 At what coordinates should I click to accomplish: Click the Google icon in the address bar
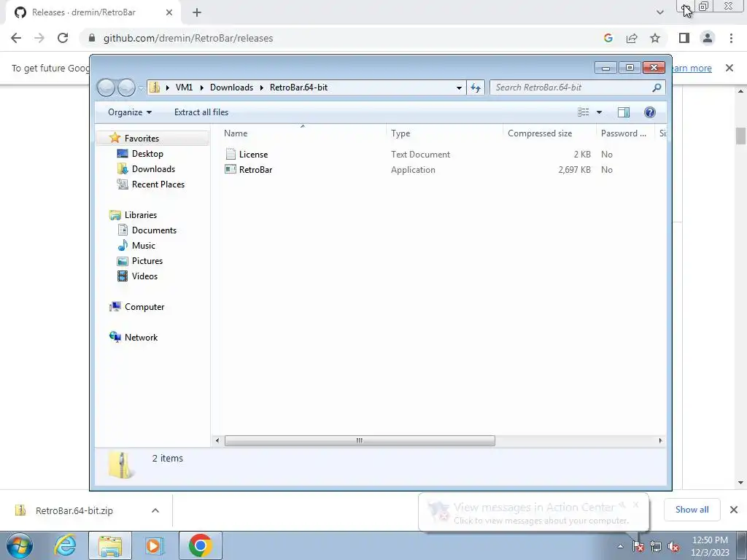(x=608, y=38)
